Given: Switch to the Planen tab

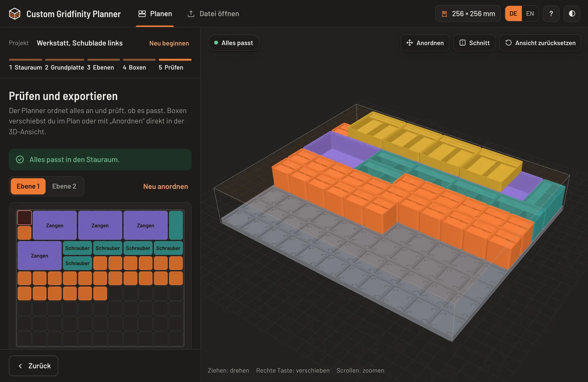Looking at the screenshot, I should [x=155, y=14].
